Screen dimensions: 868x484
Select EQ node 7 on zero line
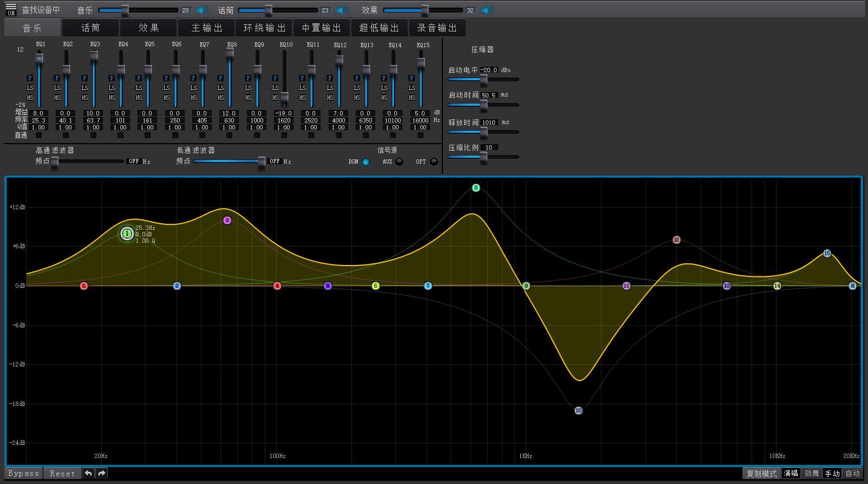[x=428, y=286]
